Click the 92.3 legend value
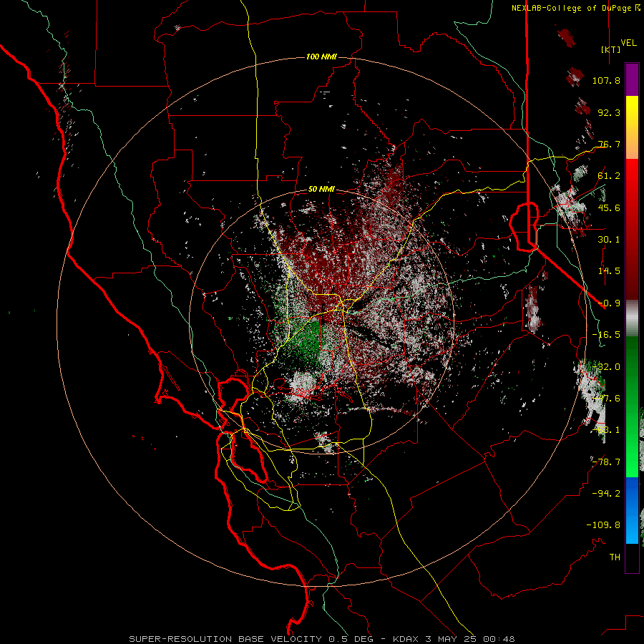 pyautogui.click(x=609, y=112)
